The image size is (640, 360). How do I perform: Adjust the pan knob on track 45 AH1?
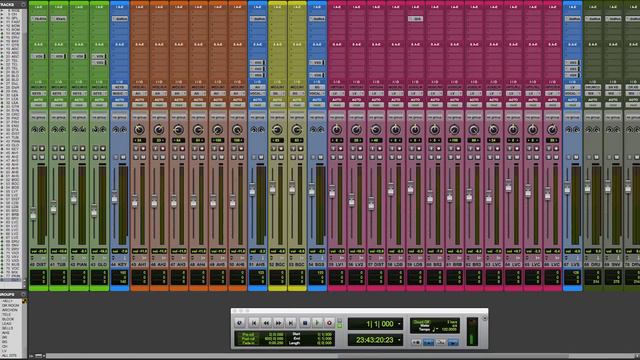(x=139, y=130)
